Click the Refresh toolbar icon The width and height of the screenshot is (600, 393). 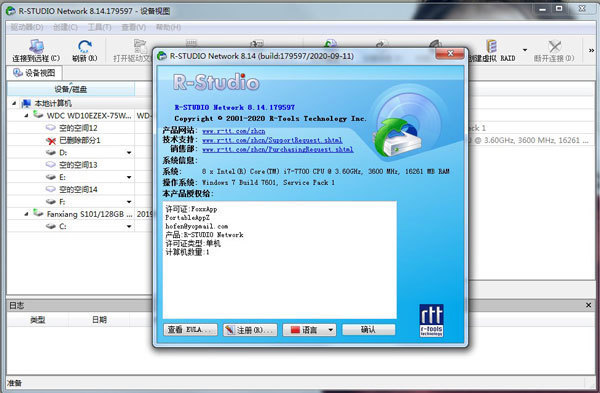point(85,47)
